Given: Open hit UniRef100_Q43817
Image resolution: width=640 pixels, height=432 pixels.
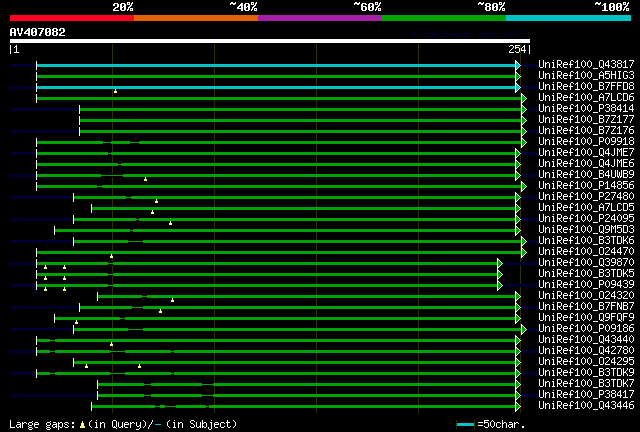Looking at the screenshot, I should click(586, 64).
